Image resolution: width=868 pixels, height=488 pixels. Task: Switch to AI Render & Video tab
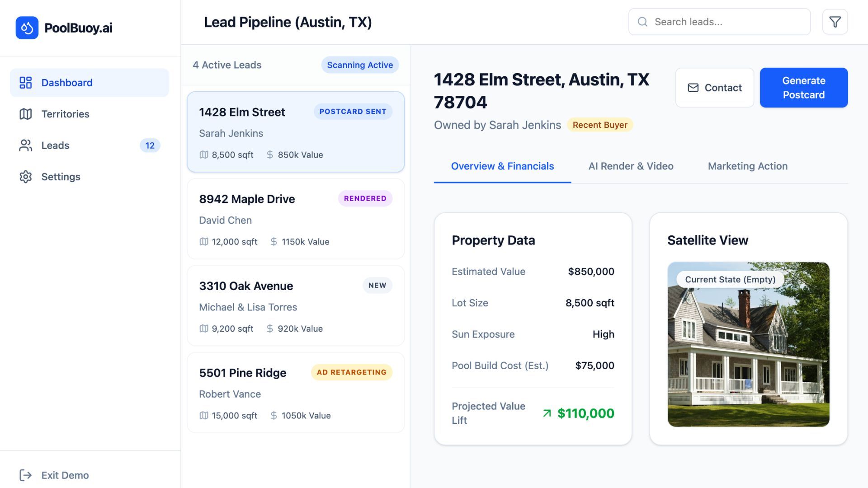pos(631,166)
